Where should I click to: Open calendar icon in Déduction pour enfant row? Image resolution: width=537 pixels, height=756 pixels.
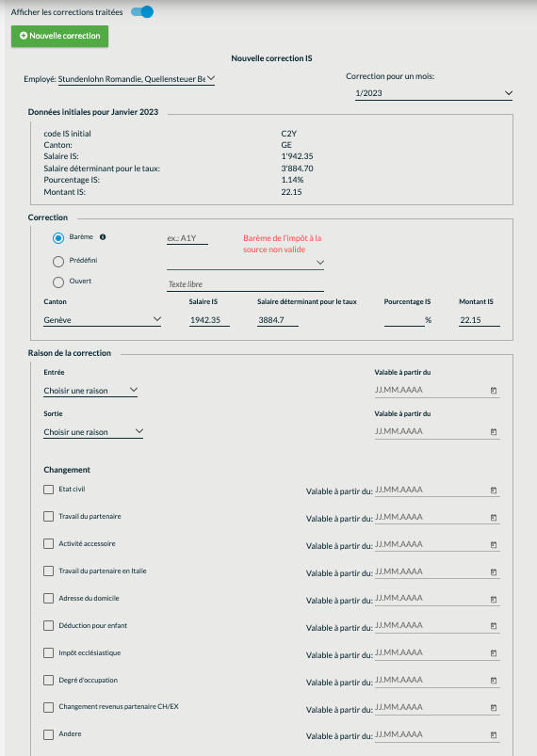coord(494,626)
